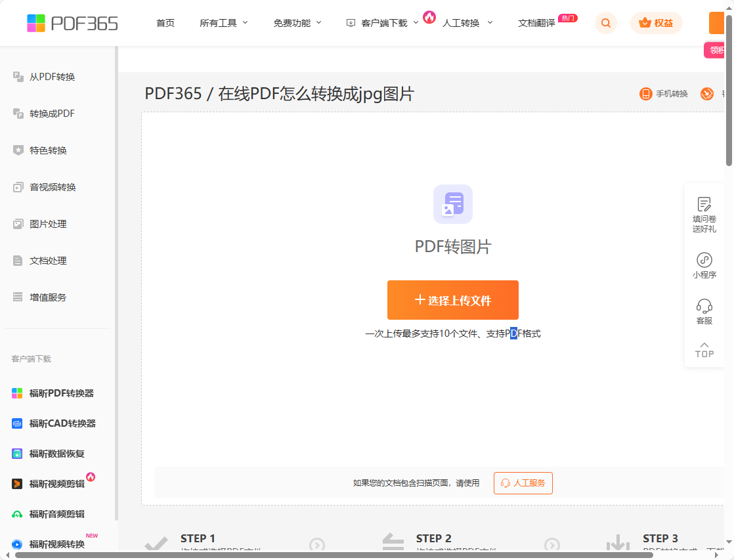Click the sidebar vertical scrollbar
The image size is (734, 560).
click(116, 283)
